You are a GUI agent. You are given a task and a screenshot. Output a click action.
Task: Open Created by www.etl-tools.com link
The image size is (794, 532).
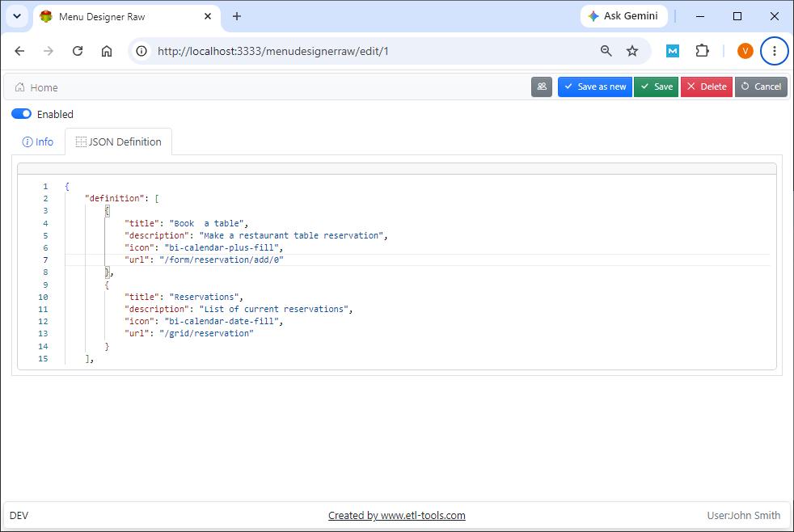pos(396,515)
